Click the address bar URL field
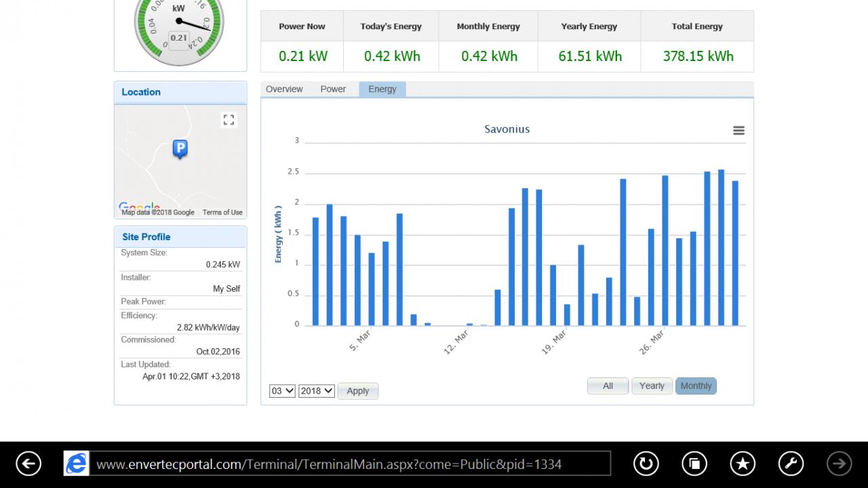Viewport: 868px width, 488px height. point(350,464)
